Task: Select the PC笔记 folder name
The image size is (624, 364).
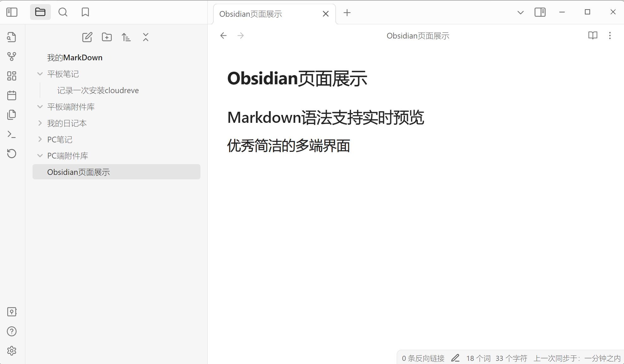Action: (60, 139)
